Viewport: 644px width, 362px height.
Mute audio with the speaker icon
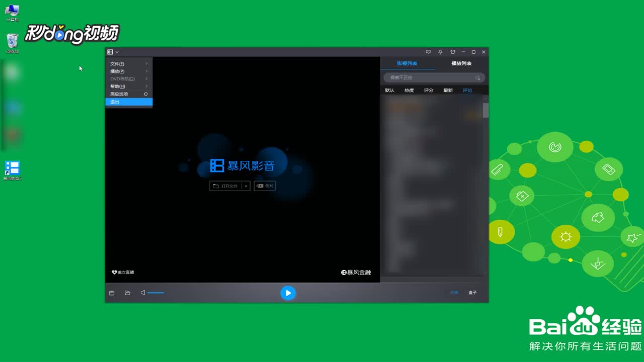tap(143, 293)
